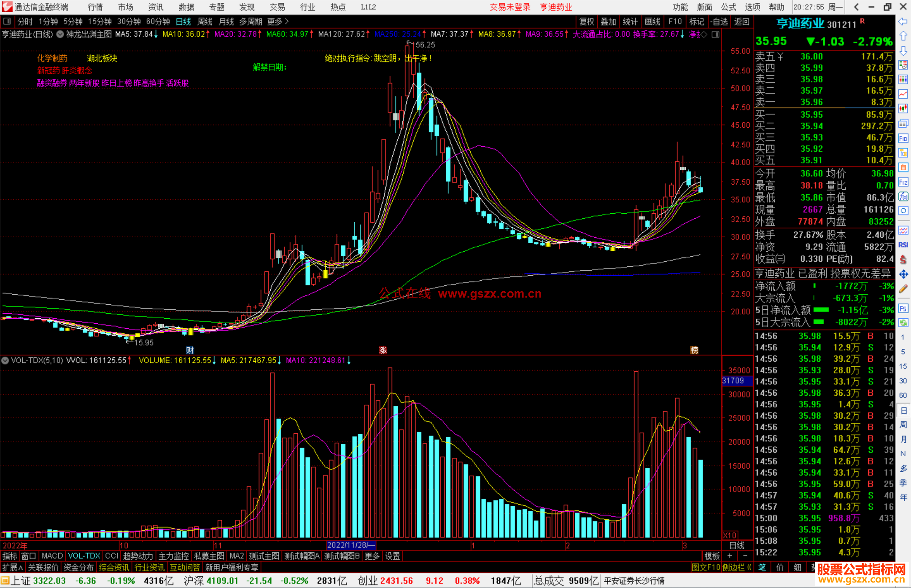
Task: Click the green refresh icon in sidebar
Action: tap(903, 323)
